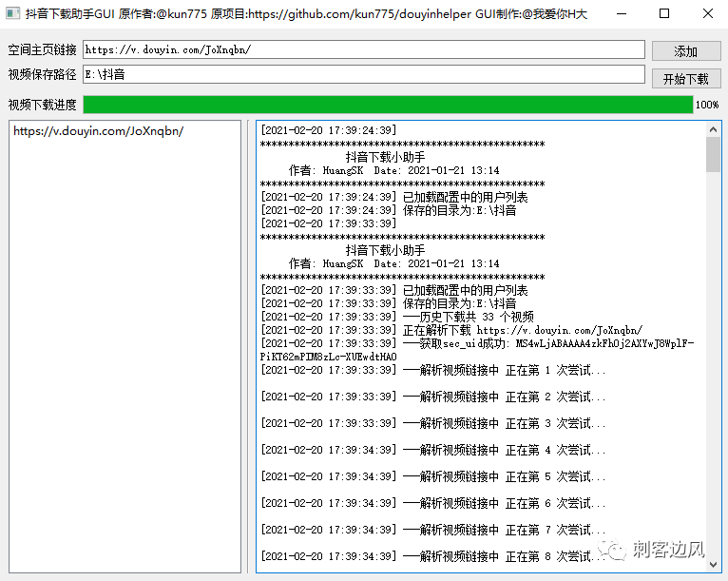Click the log line 正在第 3 次尝试
Viewport: 728px width, 581px height.
click(x=433, y=423)
